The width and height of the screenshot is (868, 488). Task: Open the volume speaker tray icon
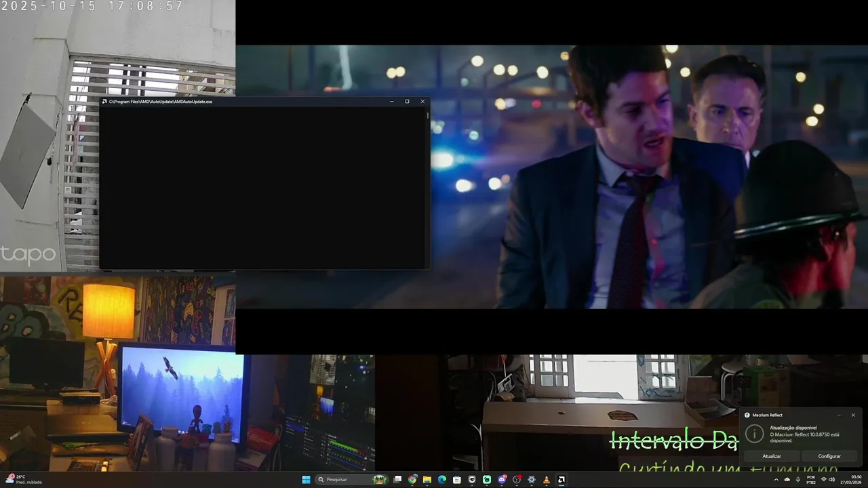pyautogui.click(x=833, y=480)
